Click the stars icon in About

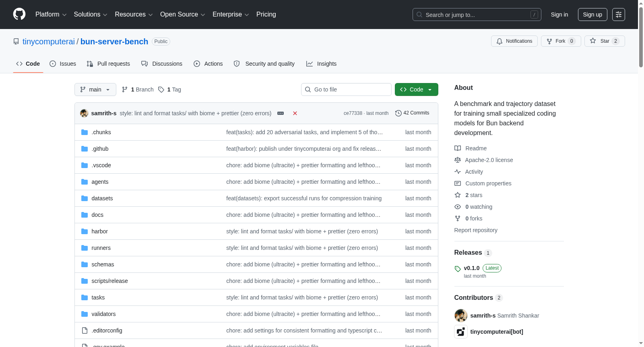click(x=458, y=195)
